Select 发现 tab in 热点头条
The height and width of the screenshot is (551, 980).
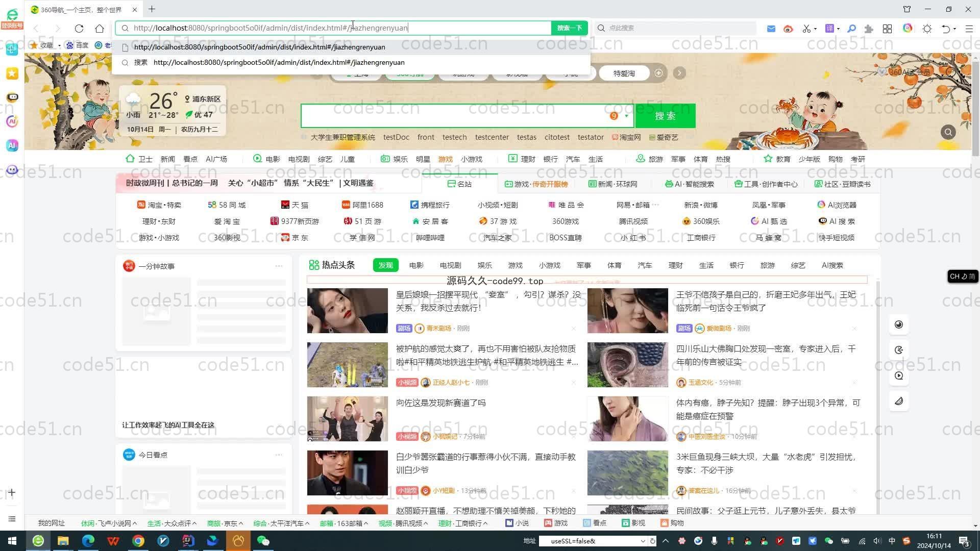pos(385,265)
